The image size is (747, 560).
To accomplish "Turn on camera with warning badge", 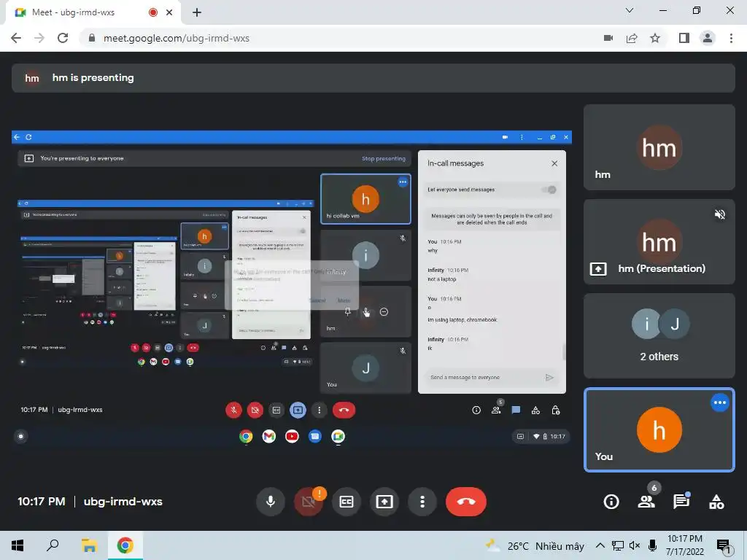I will tap(309, 502).
